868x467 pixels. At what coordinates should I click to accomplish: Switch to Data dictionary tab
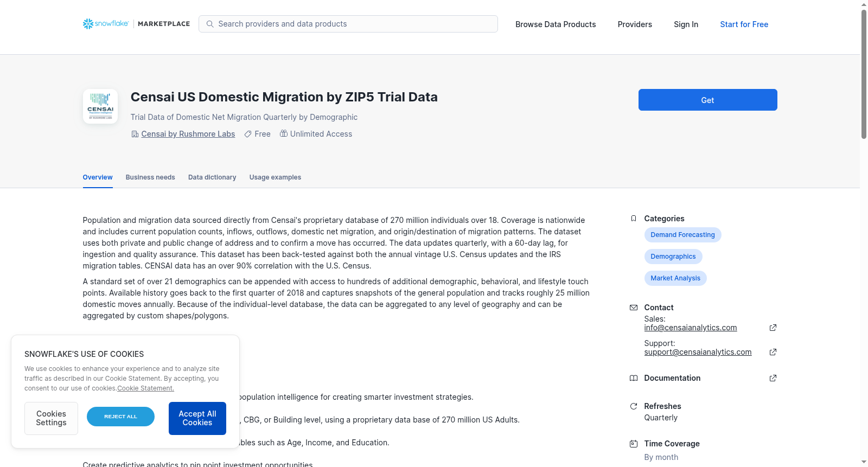tap(212, 177)
